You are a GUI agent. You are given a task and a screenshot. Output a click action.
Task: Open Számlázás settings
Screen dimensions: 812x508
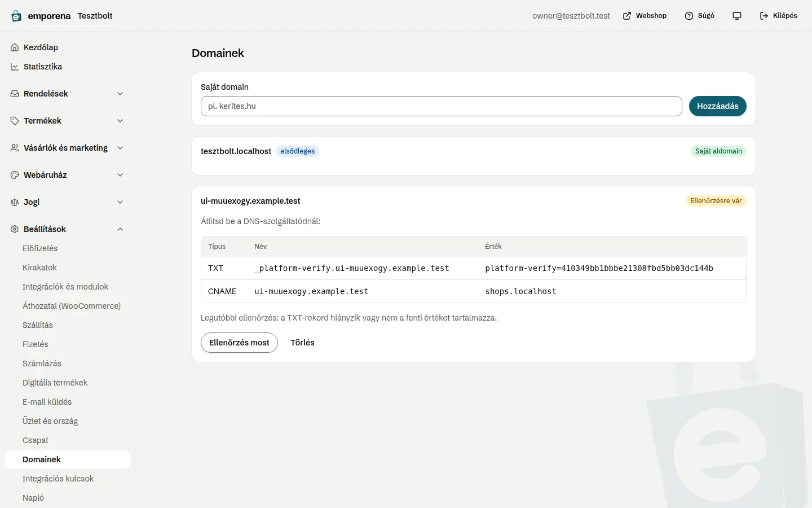[x=67, y=364]
